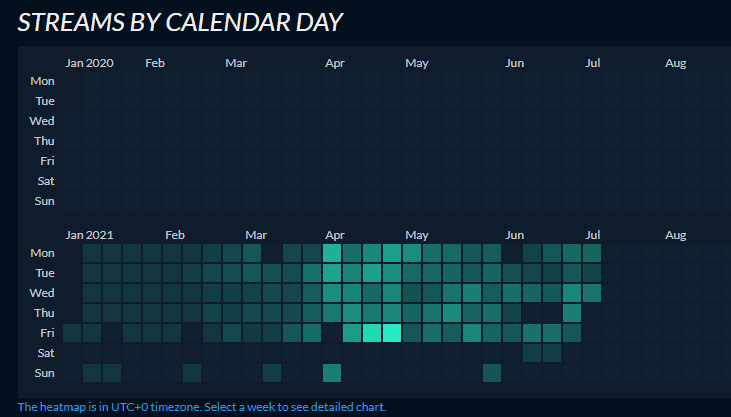731x417 pixels.
Task: Click the UTC+0 timezone note below the heatmap
Action: point(201,407)
